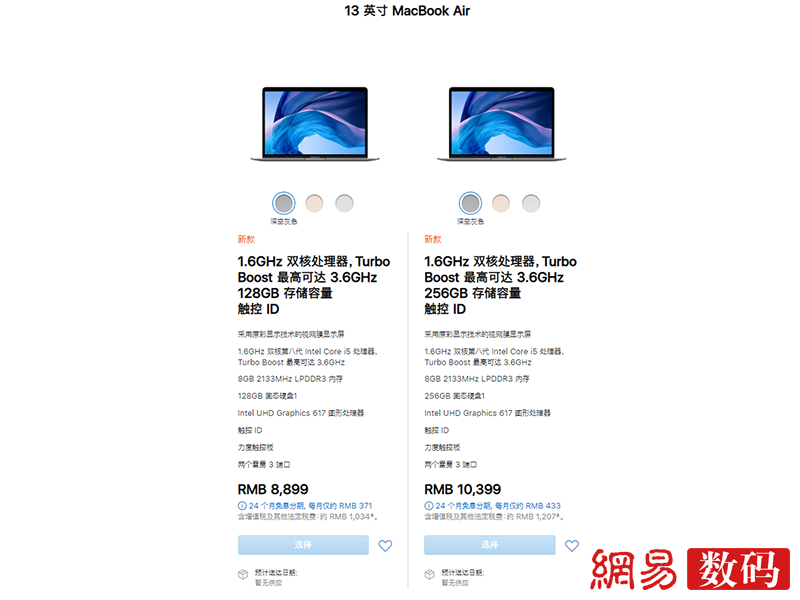Click heart favorite icon for 256GB model
The width and height of the screenshot is (800, 600).
point(572,545)
